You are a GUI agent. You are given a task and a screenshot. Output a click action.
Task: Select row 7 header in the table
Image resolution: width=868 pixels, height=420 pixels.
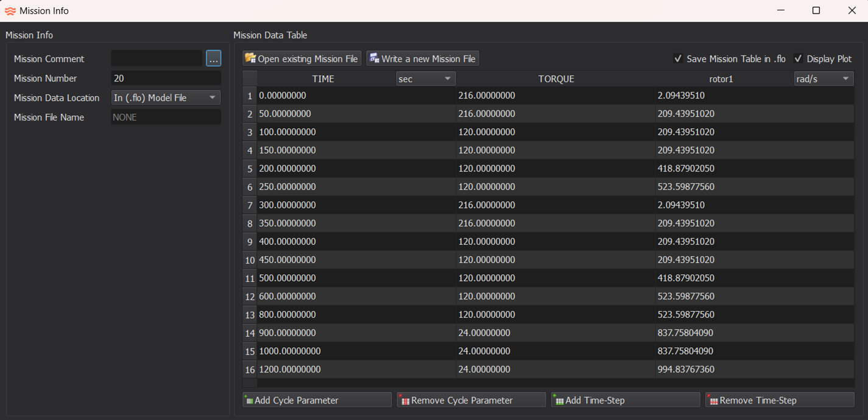[250, 205]
